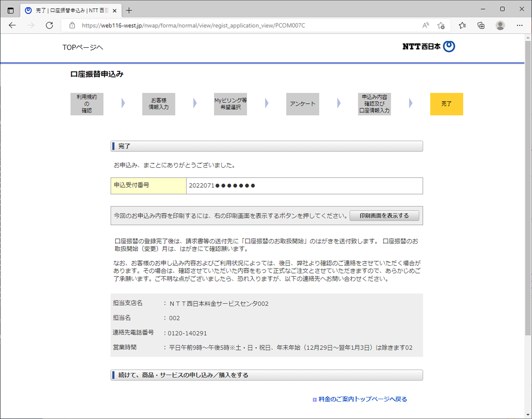The width and height of the screenshot is (532, 419).
Task: Click the read aloud icon in address bar
Action: pos(426,25)
